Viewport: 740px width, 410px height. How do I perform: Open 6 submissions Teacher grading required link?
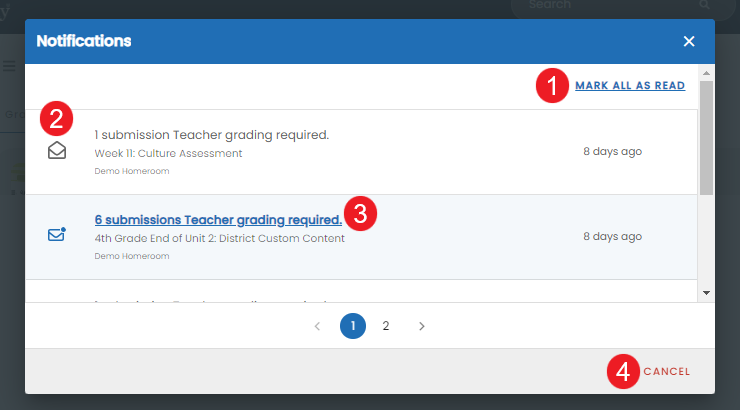point(218,220)
